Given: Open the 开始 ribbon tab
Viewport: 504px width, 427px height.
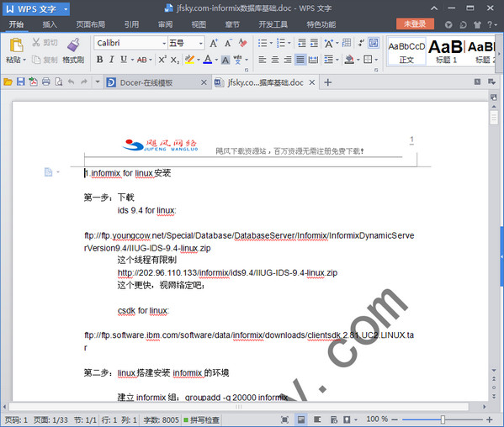Looking at the screenshot, I should (x=16, y=24).
